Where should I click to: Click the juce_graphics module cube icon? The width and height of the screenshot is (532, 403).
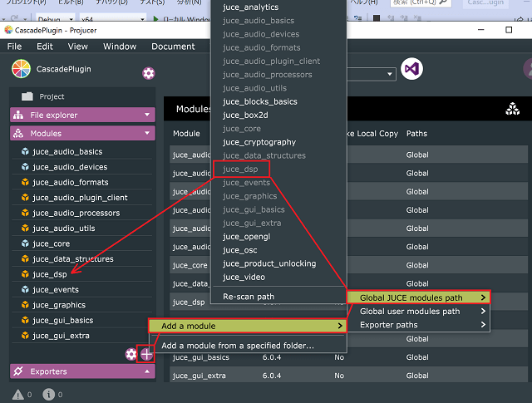click(x=25, y=305)
